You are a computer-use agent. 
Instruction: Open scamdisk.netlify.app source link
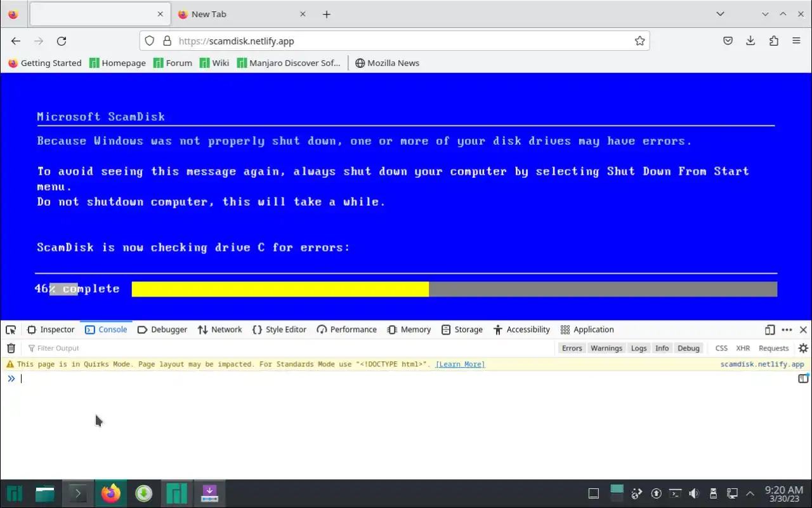coord(762,364)
